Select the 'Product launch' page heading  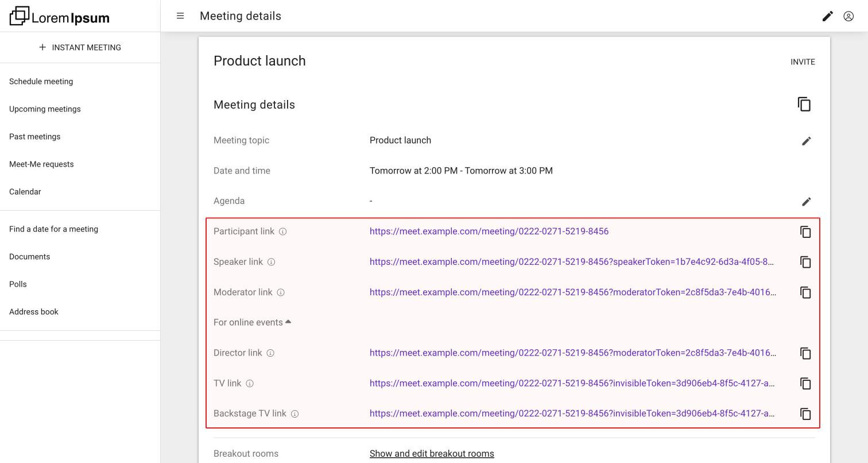coord(259,61)
